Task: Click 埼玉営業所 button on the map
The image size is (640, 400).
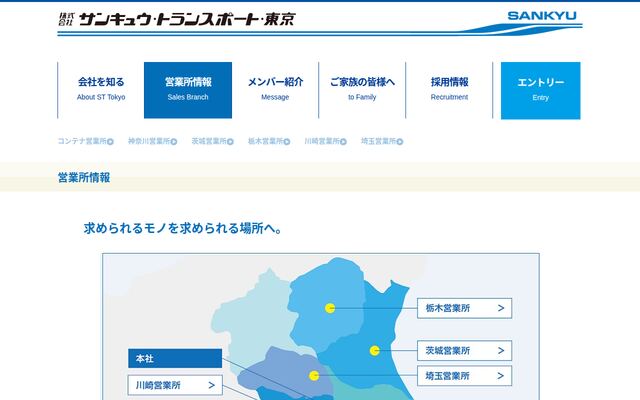Action: pyautogui.click(x=464, y=376)
